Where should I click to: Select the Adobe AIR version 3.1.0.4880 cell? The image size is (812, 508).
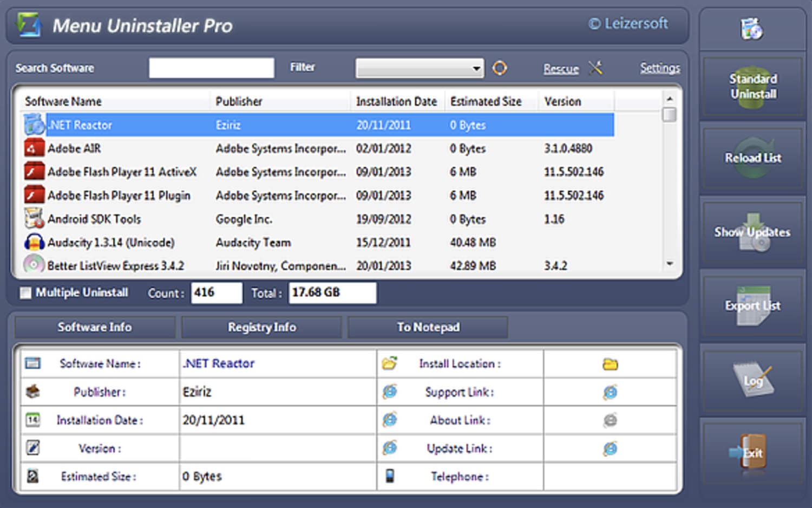(568, 148)
